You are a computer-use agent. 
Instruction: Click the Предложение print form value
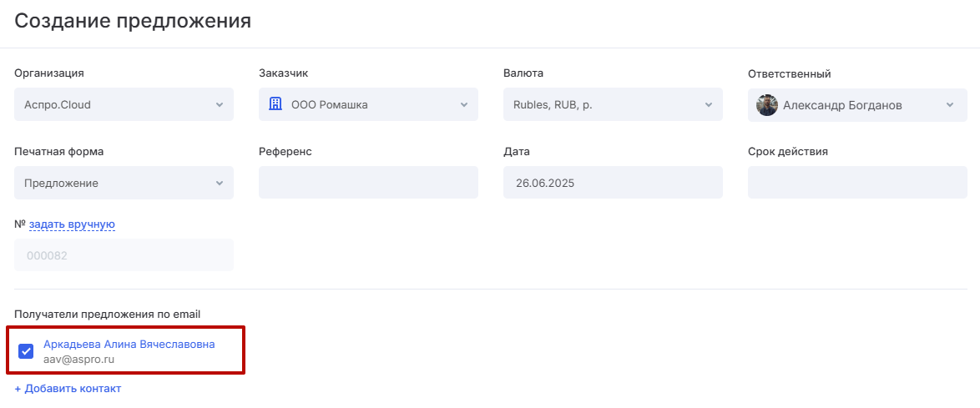coord(61,184)
